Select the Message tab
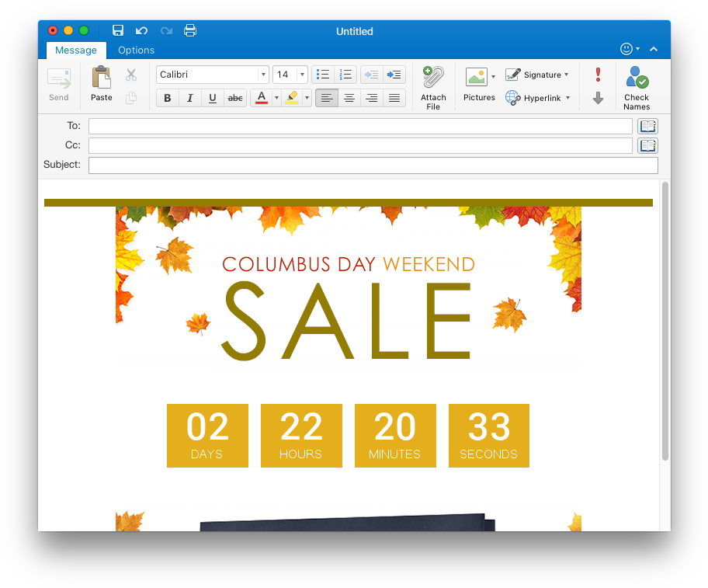 click(76, 50)
